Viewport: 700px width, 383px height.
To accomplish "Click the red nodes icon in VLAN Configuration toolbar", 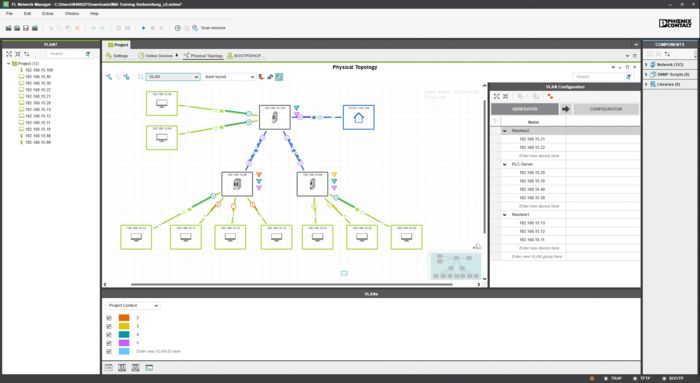I will point(550,96).
